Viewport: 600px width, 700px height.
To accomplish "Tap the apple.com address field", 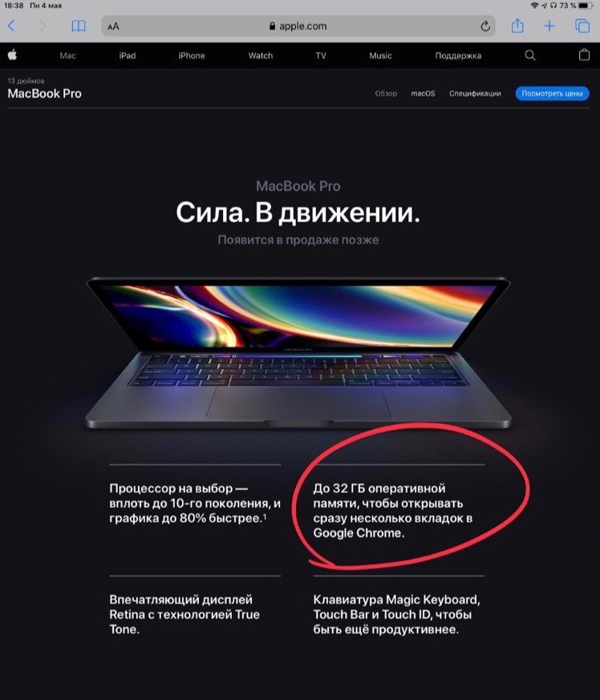I will click(x=298, y=26).
